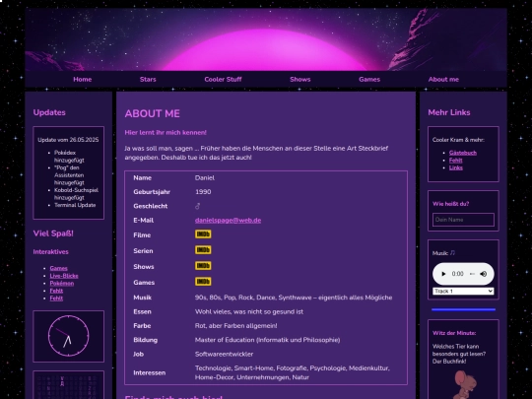
Task: Play the music track
Action: [x=443, y=274]
